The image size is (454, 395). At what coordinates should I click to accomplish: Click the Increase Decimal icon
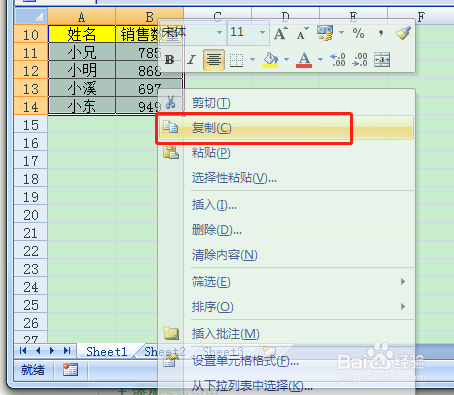338,60
